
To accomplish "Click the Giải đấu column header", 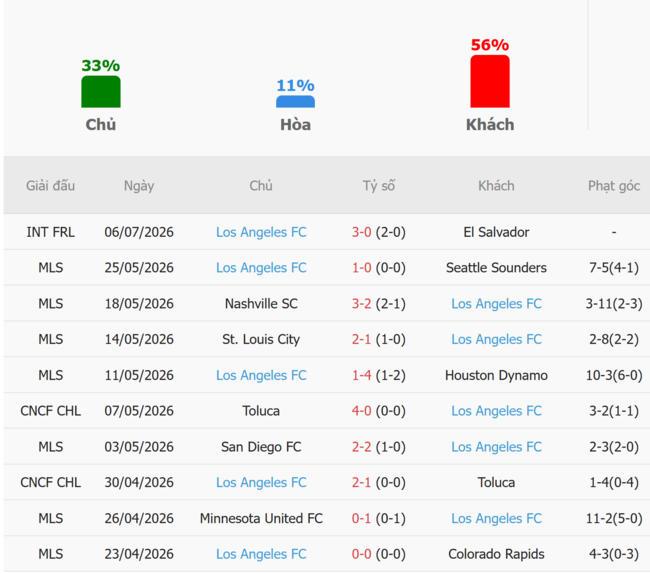I will pyautogui.click(x=51, y=186).
